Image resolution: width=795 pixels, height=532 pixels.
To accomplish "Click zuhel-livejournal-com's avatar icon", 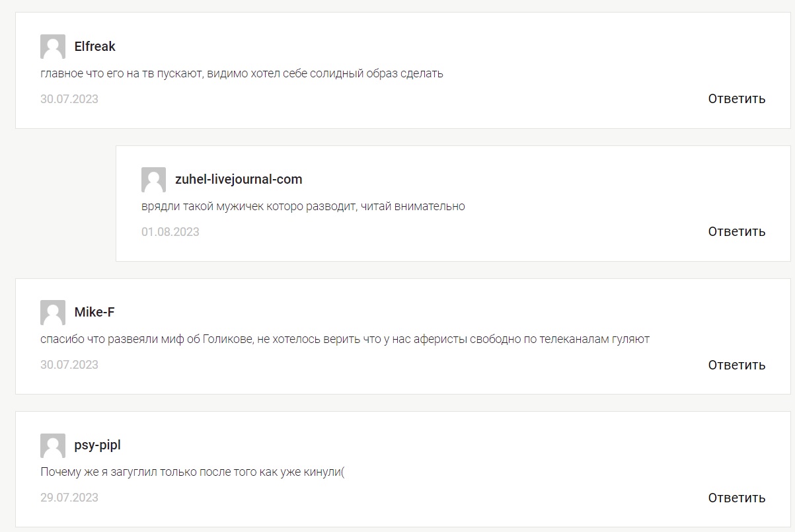I will tap(154, 180).
